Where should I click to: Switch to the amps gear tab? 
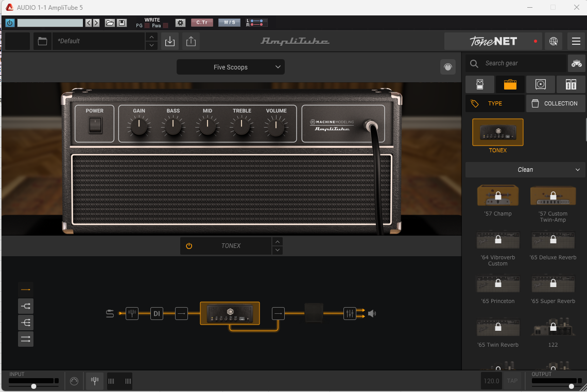point(510,84)
